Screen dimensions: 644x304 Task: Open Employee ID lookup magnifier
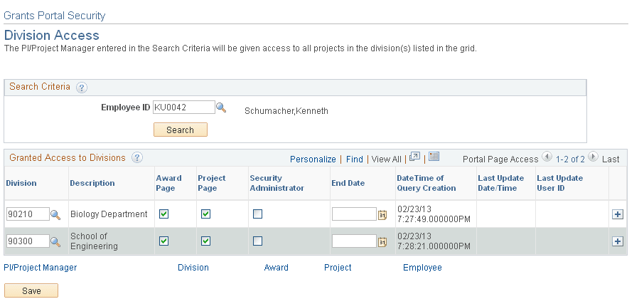(x=221, y=108)
